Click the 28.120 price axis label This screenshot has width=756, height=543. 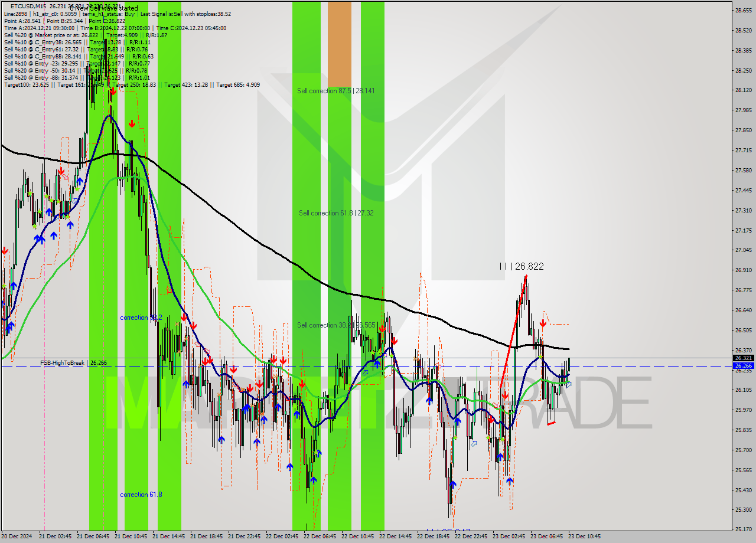point(743,90)
